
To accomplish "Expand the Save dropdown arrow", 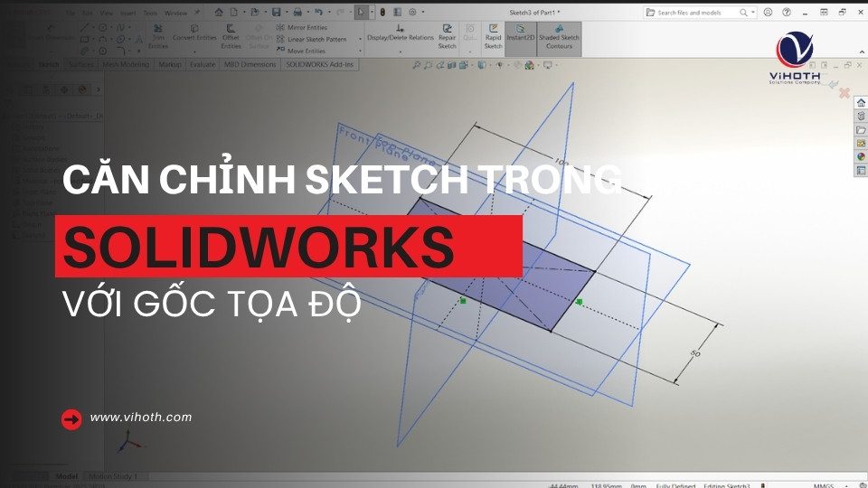I will coord(286,12).
